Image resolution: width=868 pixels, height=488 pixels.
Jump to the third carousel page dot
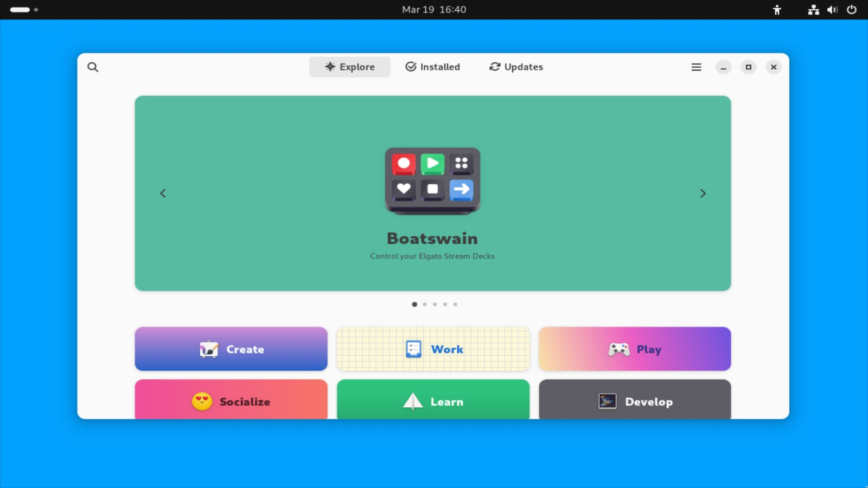435,304
